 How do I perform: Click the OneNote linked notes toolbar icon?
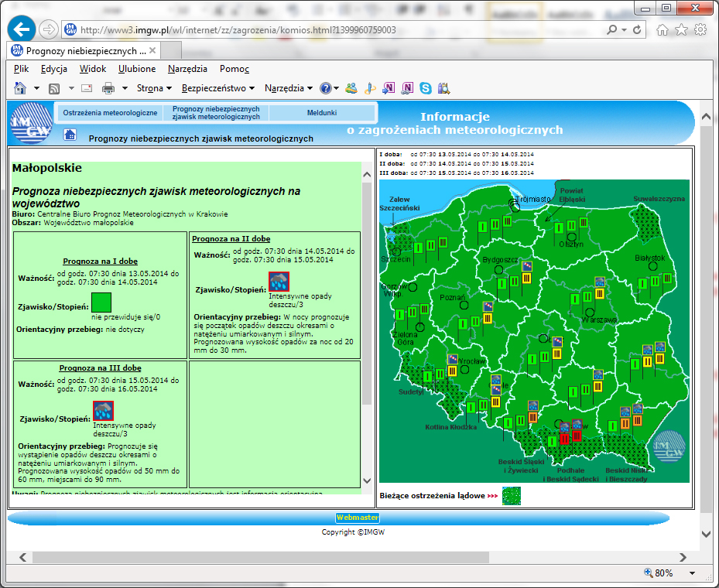tap(406, 88)
